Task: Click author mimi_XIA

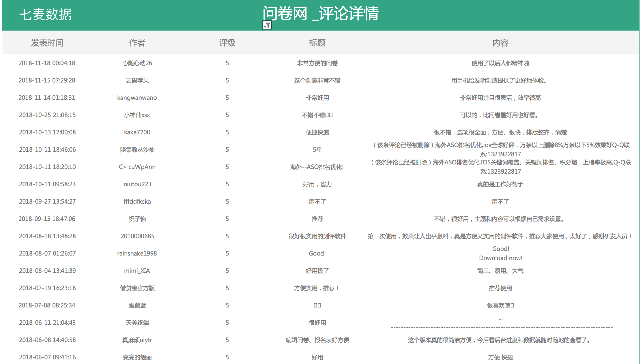Action: [137, 271]
